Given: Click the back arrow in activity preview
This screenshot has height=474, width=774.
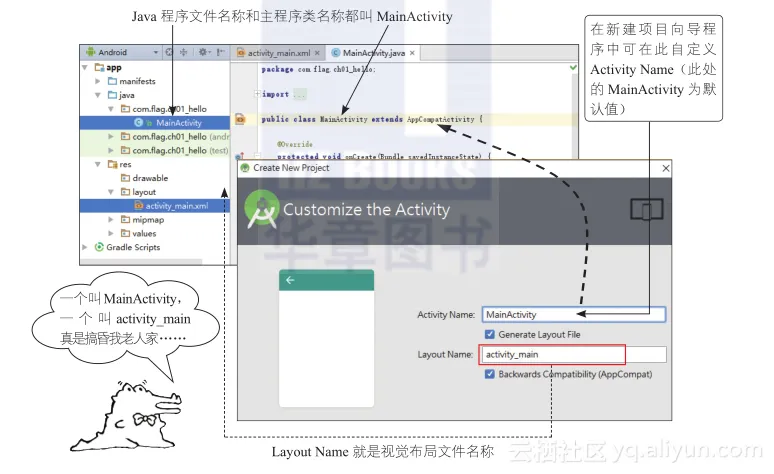Looking at the screenshot, I should tap(290, 280).
